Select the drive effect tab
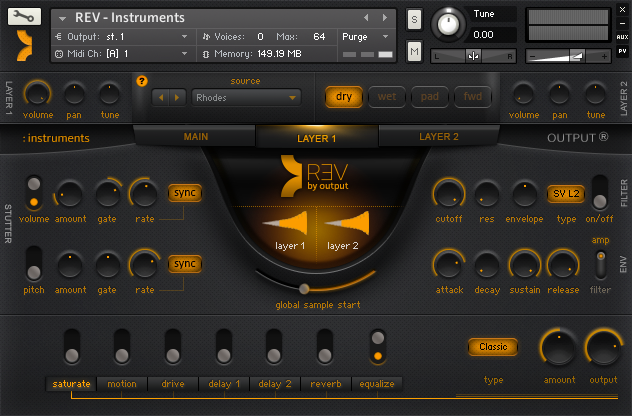 [x=173, y=384]
